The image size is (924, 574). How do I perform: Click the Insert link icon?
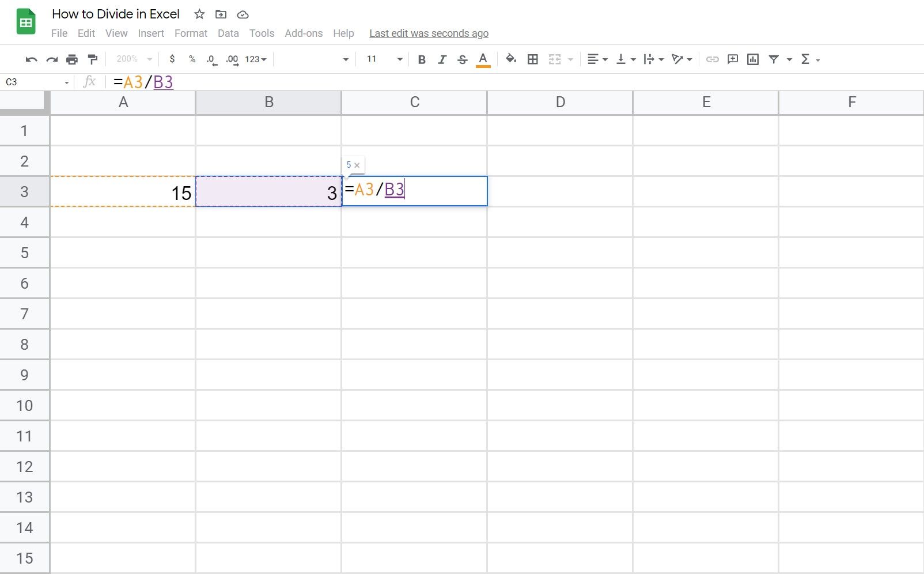[x=712, y=59]
